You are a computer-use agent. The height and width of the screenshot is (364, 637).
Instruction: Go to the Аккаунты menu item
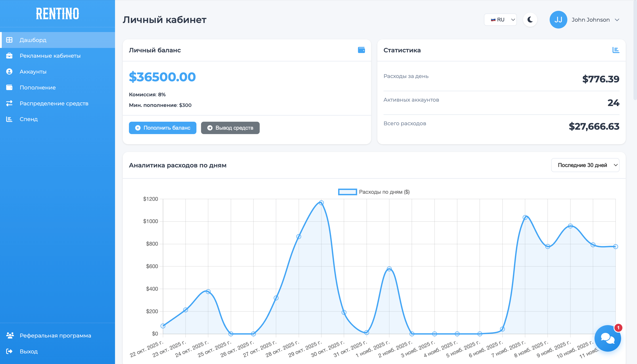[x=33, y=72]
